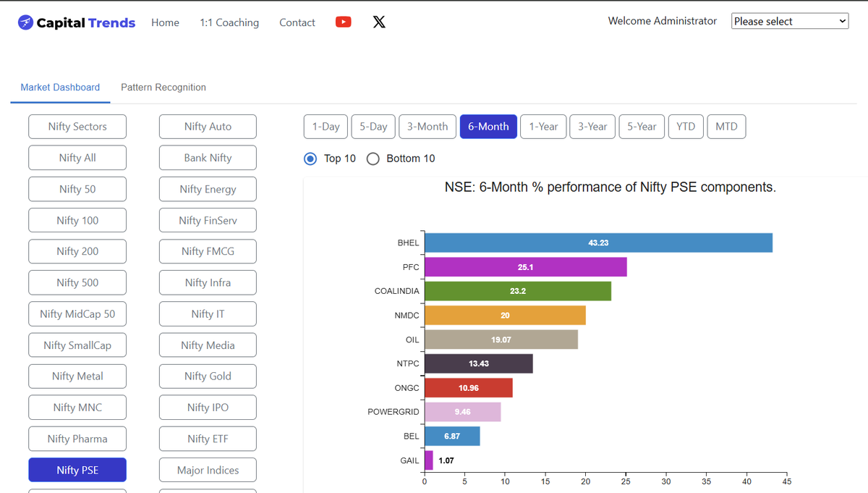Click the BHEL 43.23 bar
Image resolution: width=868 pixels, height=493 pixels.
(x=598, y=243)
